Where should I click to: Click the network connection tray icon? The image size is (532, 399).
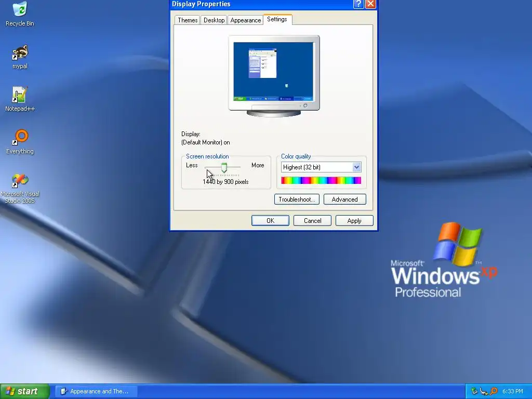coord(484,391)
